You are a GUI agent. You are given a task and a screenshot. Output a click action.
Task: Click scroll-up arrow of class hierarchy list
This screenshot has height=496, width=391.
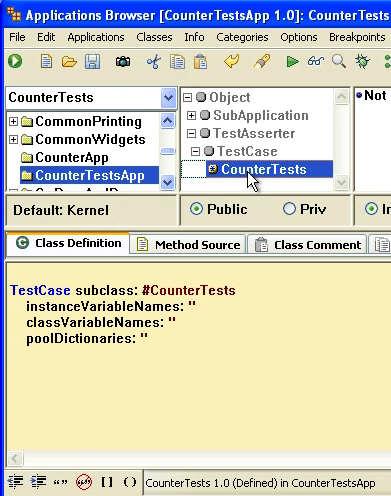point(341,97)
